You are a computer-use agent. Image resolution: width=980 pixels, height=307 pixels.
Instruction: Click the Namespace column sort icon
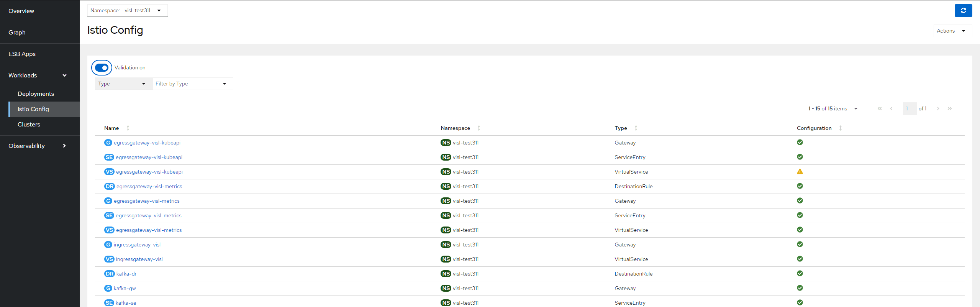(x=479, y=128)
